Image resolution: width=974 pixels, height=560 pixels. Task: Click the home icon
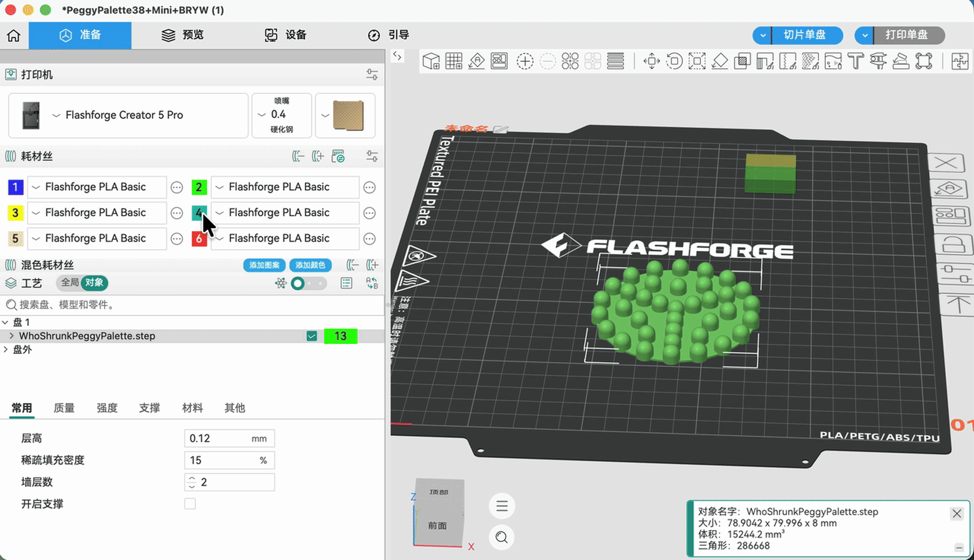click(x=14, y=36)
